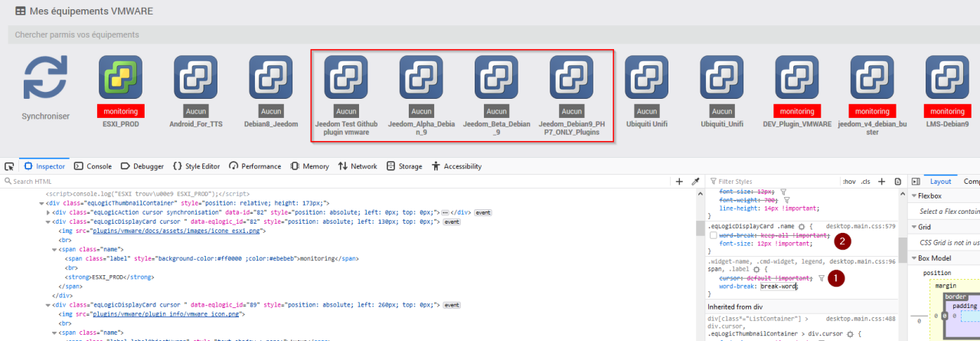Viewport: 980px width, 341px height.
Task: Open the Style Editor tab
Action: click(x=197, y=166)
